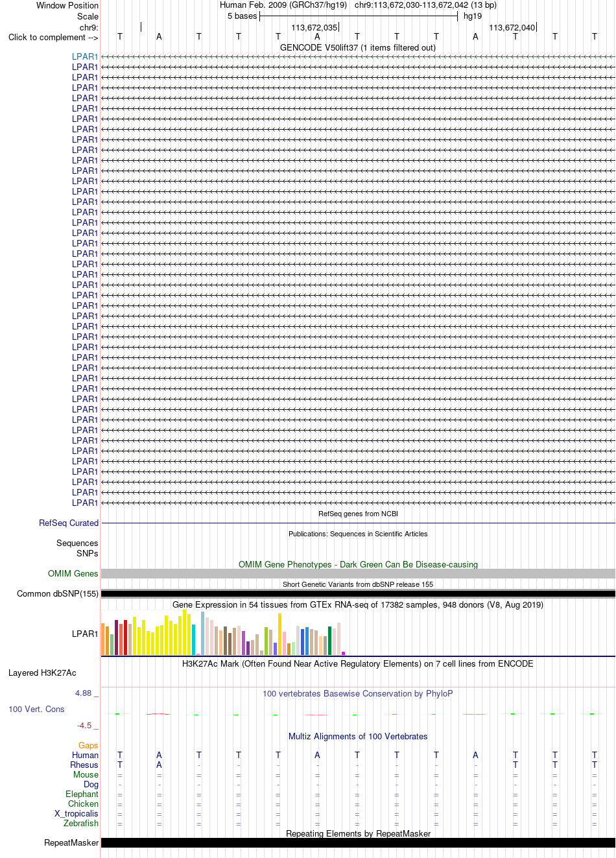Click the orange 'Gaps' label

point(88,745)
